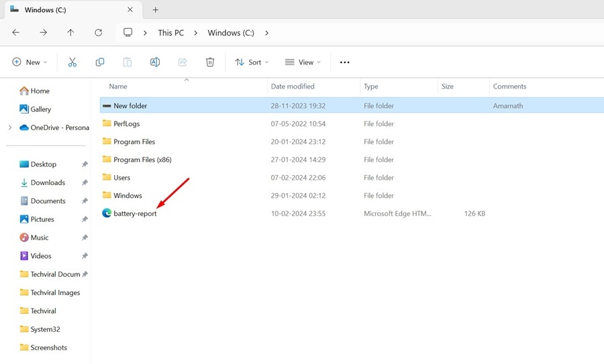The image size is (604, 364).
Task: Click the Cut scissors icon
Action: 72,62
